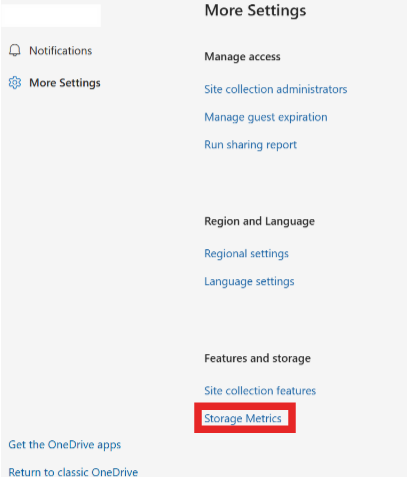Viewport: 407px width, 477px height.
Task: Click the Features and storage heading
Action: [x=257, y=358]
